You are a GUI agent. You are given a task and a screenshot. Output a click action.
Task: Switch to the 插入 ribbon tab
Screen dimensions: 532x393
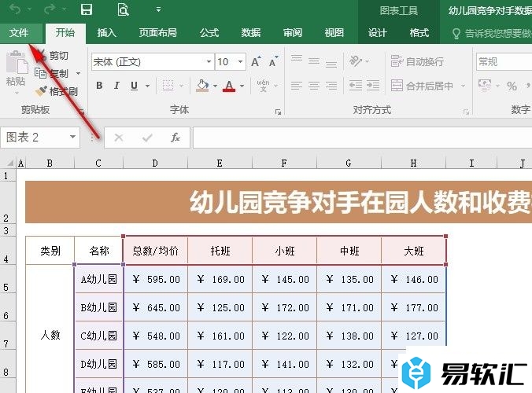pos(106,33)
